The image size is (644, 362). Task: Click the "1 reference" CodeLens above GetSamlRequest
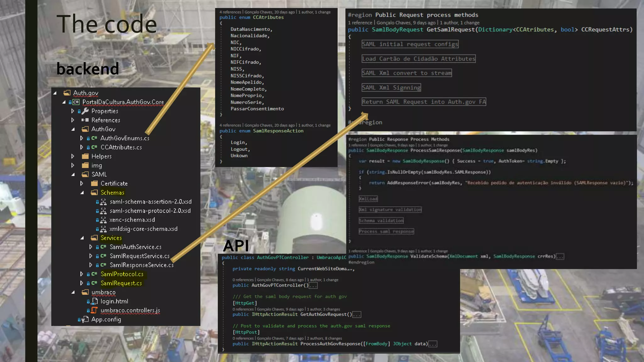[x=360, y=23]
